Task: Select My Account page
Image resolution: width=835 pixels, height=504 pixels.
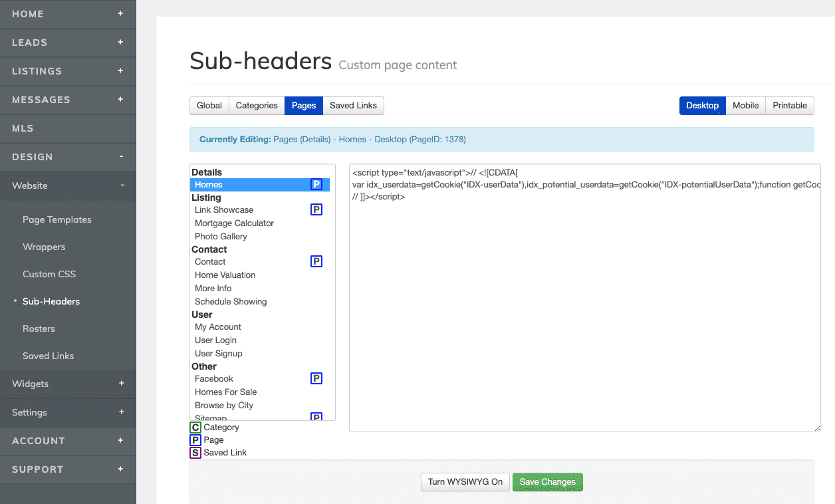Action: [218, 327]
